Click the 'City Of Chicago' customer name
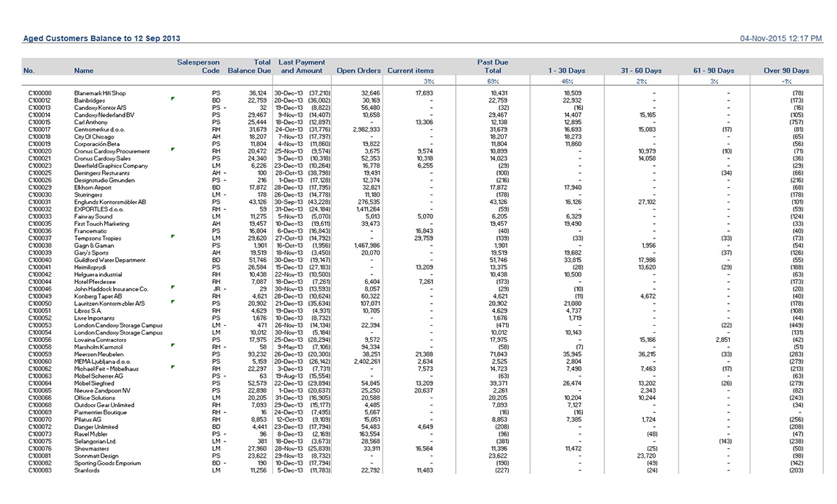 pos(94,137)
